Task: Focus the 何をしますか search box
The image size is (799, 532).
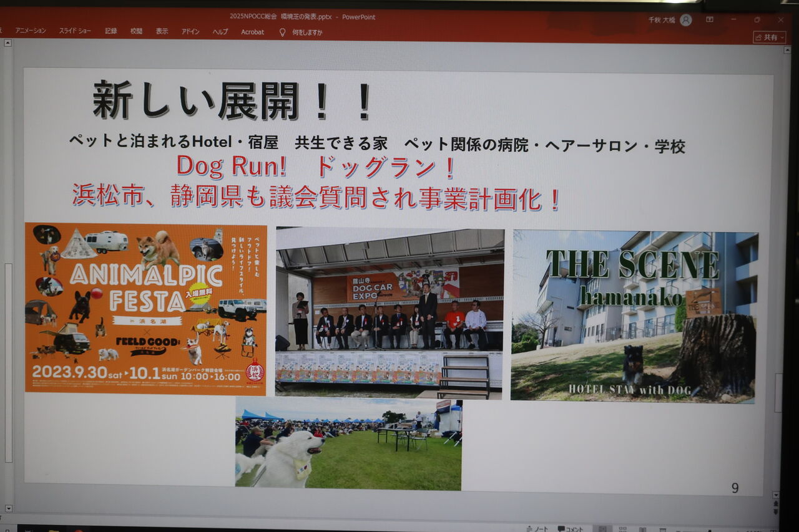Action: click(x=307, y=32)
